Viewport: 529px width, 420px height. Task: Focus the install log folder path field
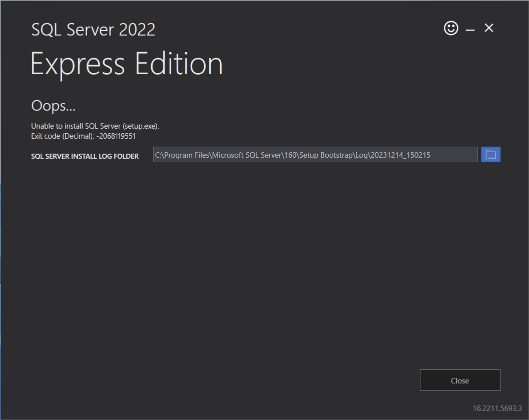pyautogui.click(x=315, y=155)
